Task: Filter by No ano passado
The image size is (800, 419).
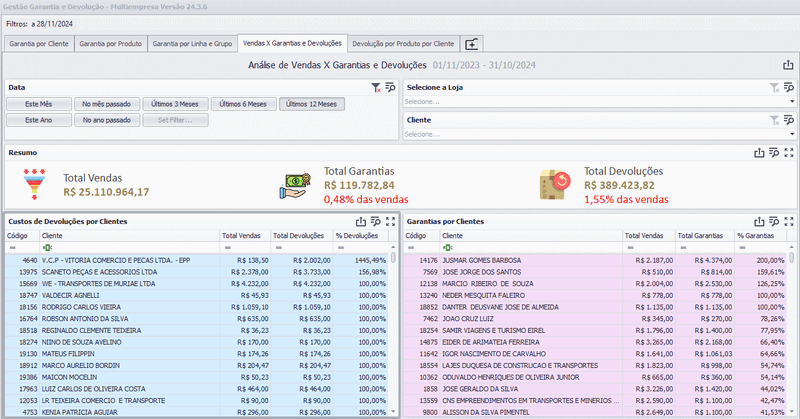Action: coord(107,120)
